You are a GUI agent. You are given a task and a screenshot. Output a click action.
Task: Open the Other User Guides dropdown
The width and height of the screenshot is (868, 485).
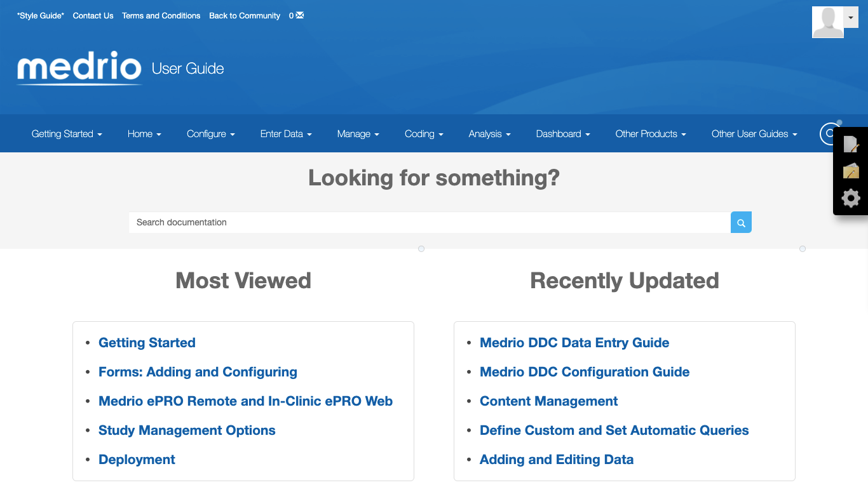(754, 134)
